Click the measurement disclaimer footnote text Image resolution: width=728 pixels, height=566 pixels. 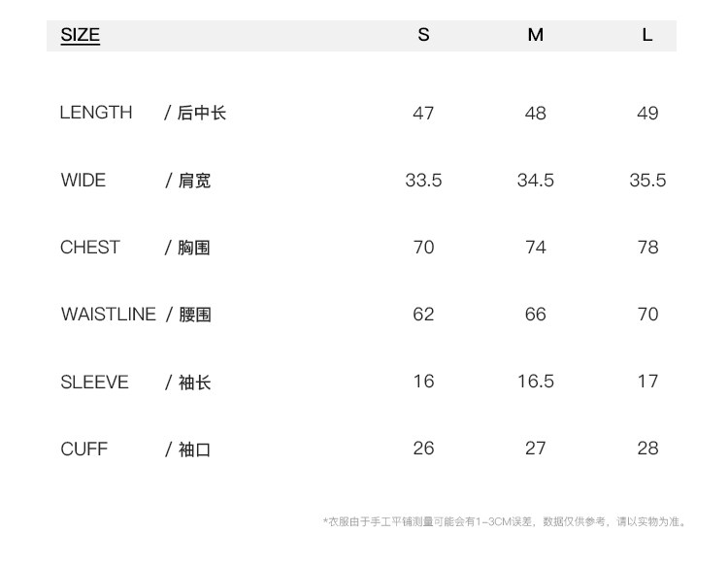point(505,521)
